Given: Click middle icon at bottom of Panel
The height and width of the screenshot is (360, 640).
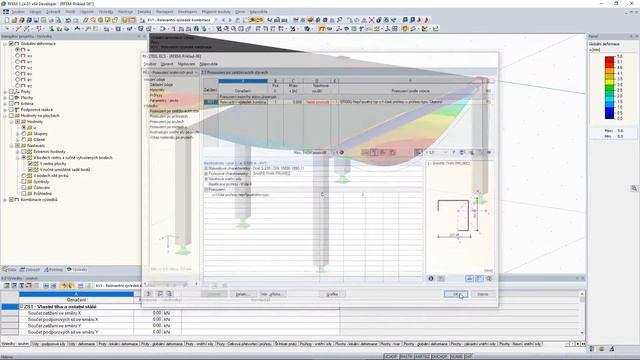Looking at the screenshot, I should point(602,349).
